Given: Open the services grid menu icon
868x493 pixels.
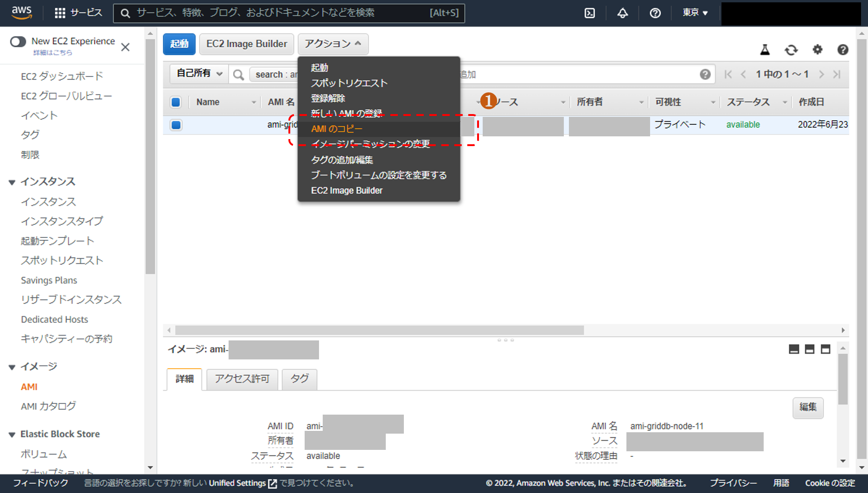Looking at the screenshot, I should click(x=60, y=13).
